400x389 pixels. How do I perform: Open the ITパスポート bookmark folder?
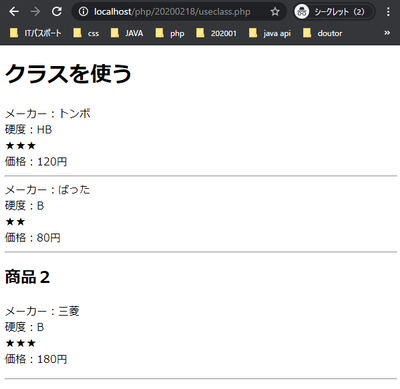[x=36, y=33]
